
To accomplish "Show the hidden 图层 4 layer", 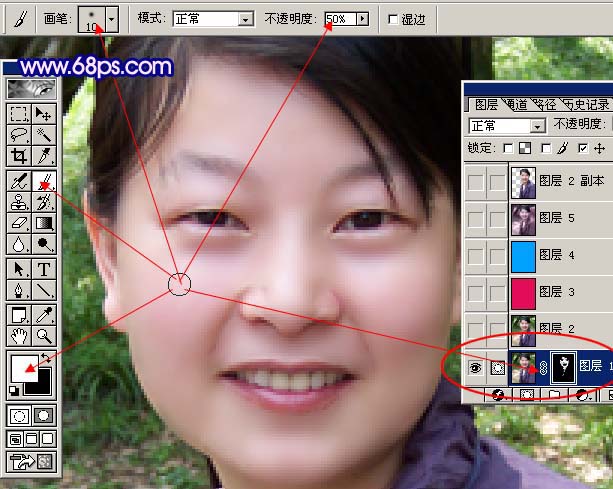I will [476, 254].
